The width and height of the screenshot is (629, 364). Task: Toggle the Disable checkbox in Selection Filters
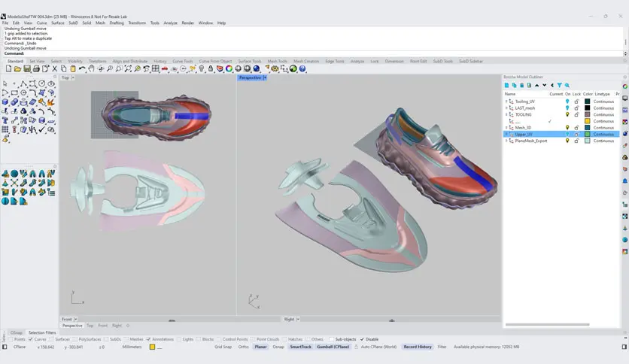coord(362,339)
